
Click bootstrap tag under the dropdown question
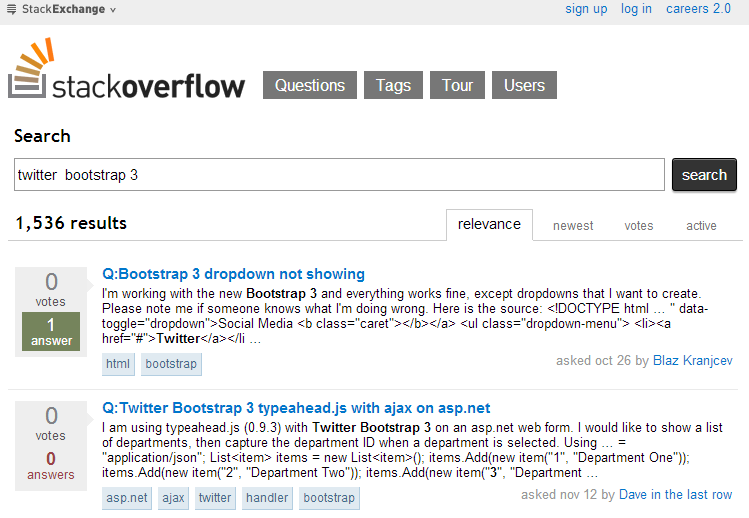click(x=171, y=364)
